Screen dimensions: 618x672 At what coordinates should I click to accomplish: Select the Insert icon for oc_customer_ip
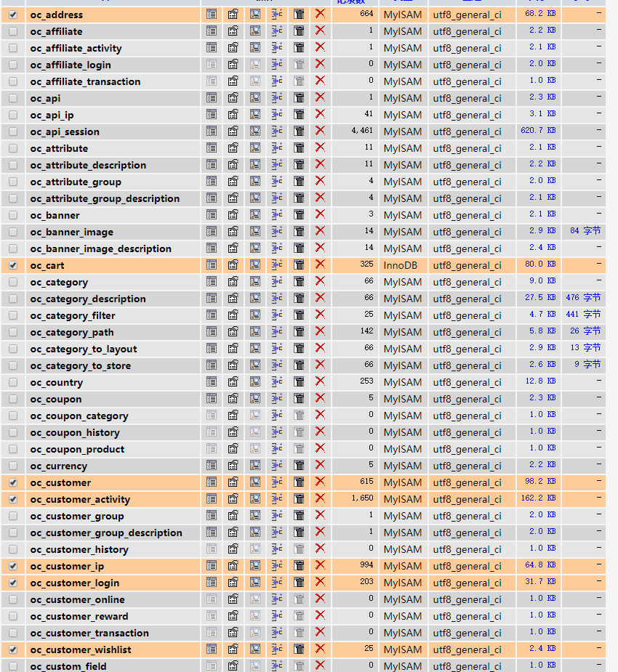click(x=277, y=566)
